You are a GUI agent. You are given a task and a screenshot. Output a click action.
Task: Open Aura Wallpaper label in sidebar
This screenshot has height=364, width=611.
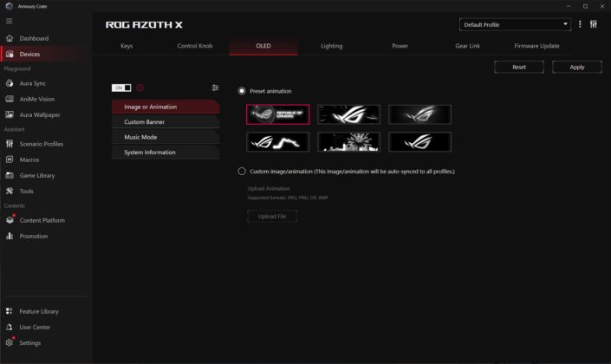(x=40, y=114)
